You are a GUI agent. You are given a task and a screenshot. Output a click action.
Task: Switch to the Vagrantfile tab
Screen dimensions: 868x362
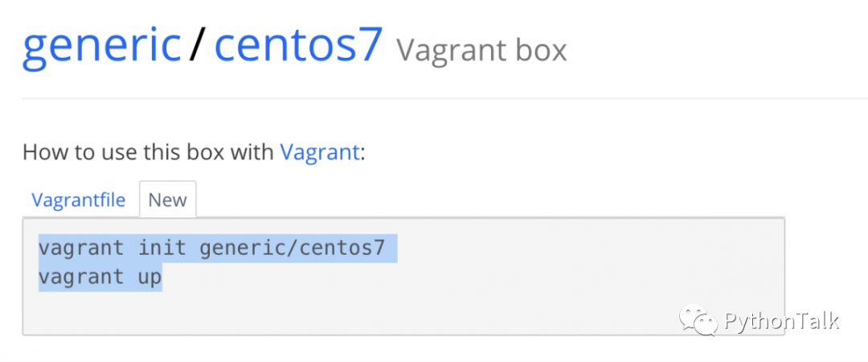pos(78,200)
